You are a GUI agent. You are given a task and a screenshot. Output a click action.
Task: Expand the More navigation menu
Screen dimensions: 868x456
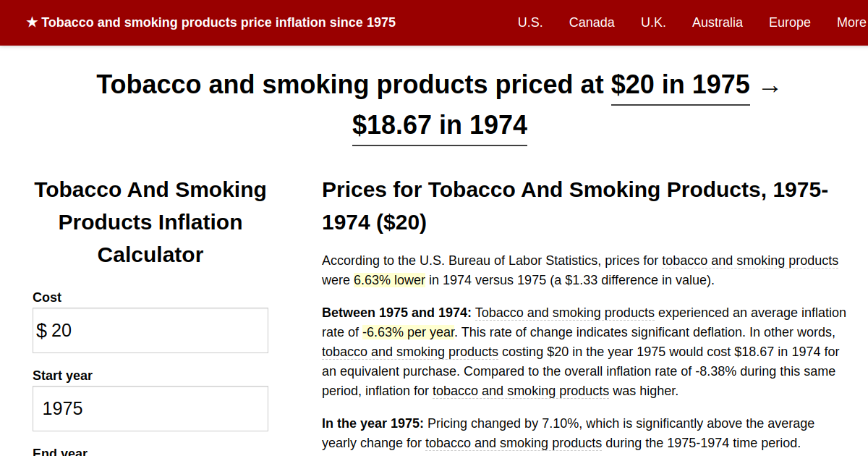pos(851,22)
